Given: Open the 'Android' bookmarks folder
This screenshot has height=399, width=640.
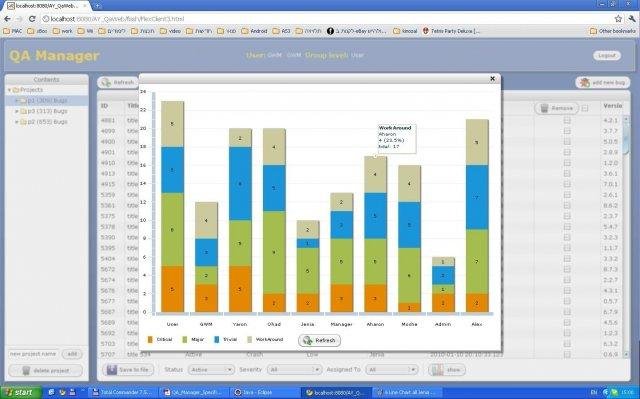Looking at the screenshot, I should [254, 31].
